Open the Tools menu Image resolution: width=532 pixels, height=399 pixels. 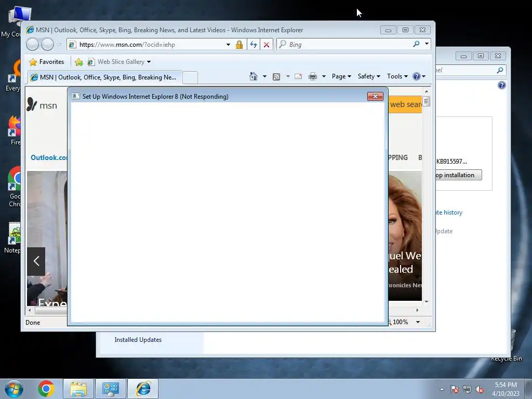pos(397,76)
